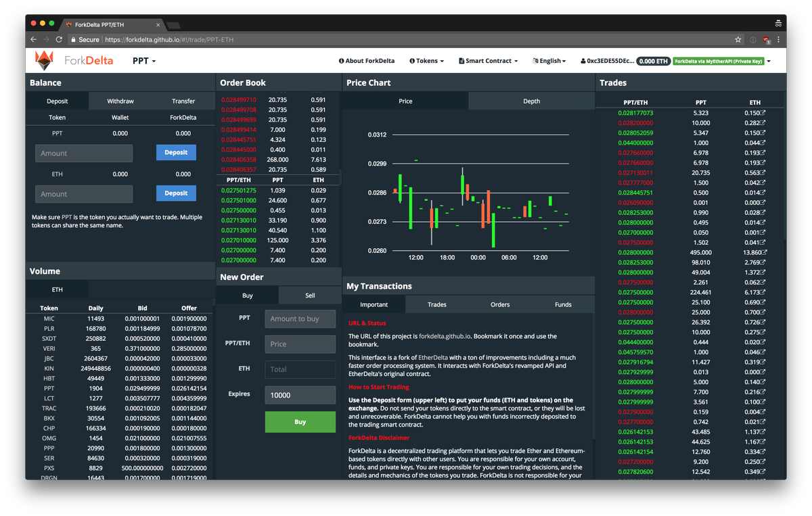This screenshot has width=812, height=516.
Task: Focus the ETH deposit Amount field
Action: [x=84, y=194]
